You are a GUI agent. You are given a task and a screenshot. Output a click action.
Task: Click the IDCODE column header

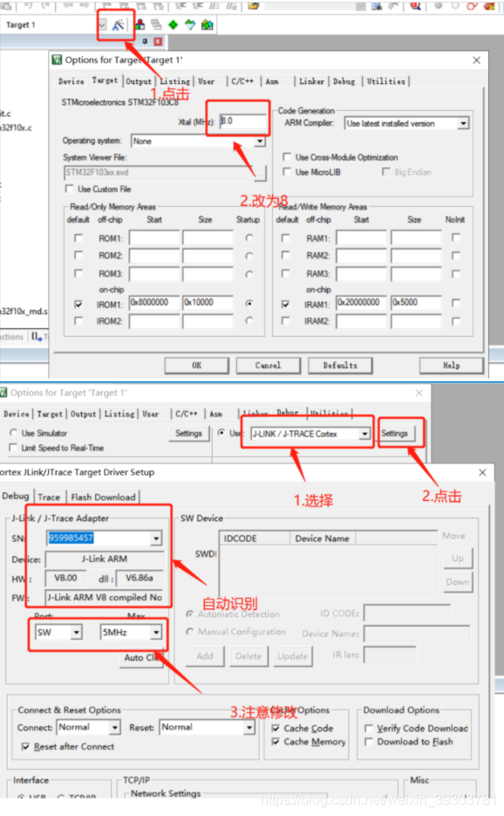254,538
